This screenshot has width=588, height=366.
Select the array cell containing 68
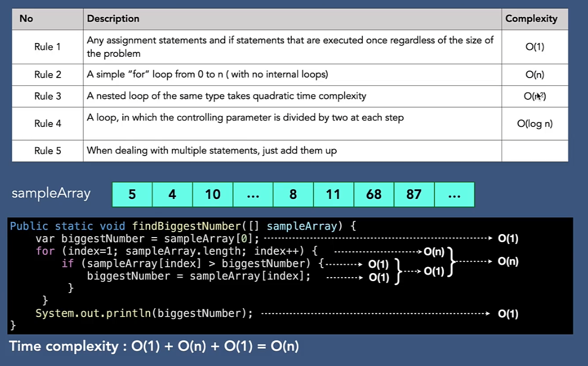[374, 195]
